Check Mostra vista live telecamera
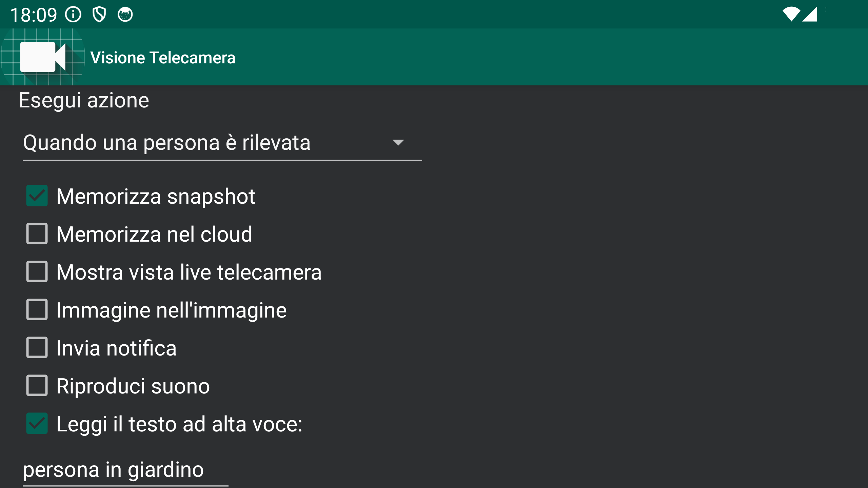The height and width of the screenshot is (488, 868). [37, 272]
